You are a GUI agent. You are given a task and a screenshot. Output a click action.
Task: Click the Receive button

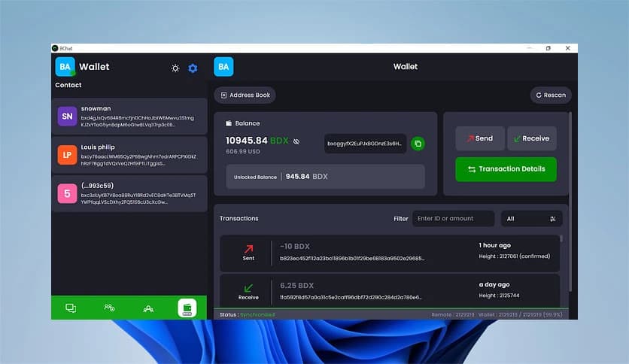pos(531,138)
